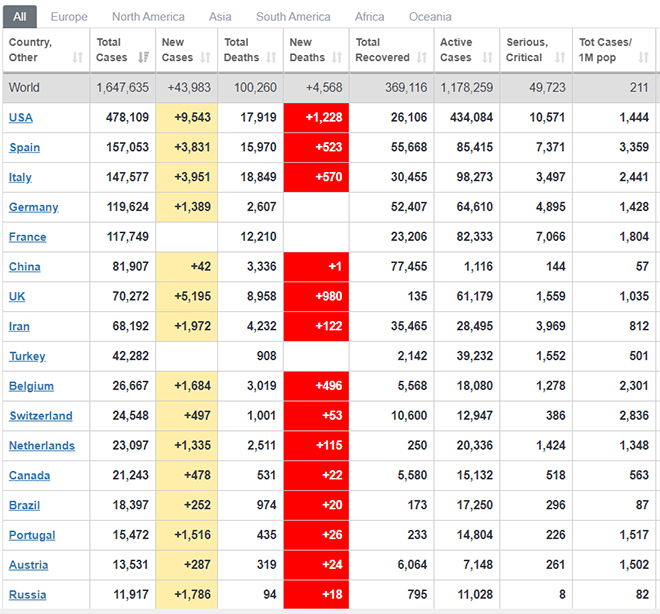Open the Netherlands country page
The image size is (660, 614).
coord(42,446)
